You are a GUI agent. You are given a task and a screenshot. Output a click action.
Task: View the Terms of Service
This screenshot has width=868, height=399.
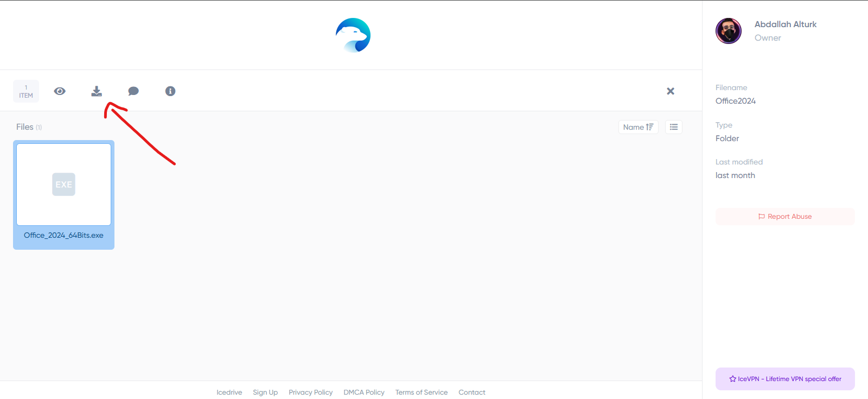[421, 392]
